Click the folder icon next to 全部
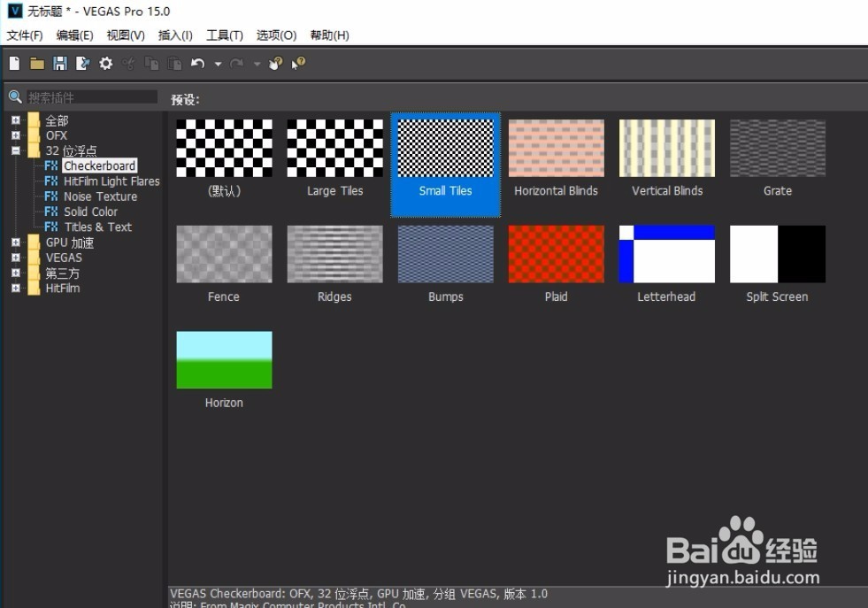 point(34,120)
